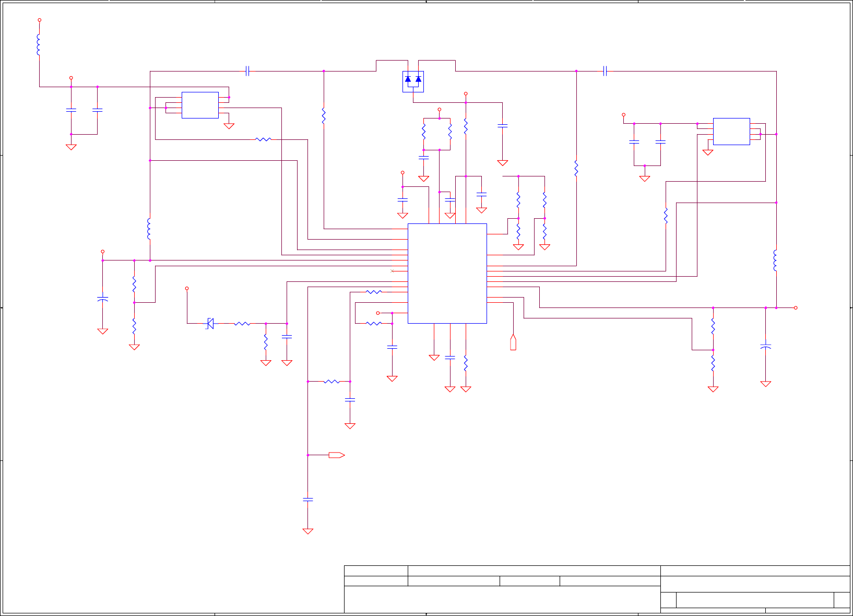Select the Schottky diode symbol
Image resolution: width=853 pixels, height=616 pixels.
210,324
